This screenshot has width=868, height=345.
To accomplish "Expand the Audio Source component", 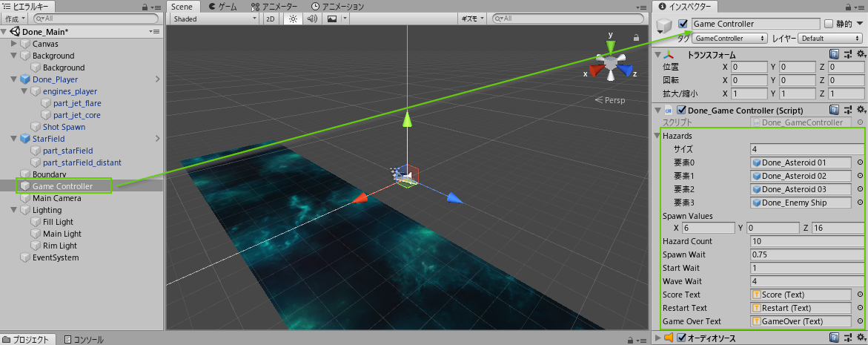I will point(657,338).
